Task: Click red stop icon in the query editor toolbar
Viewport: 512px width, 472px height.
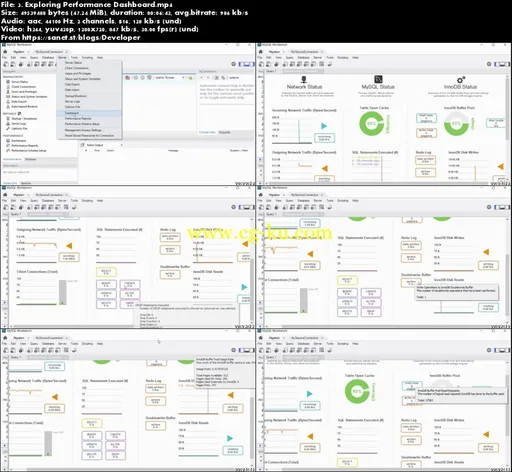Action: [128, 77]
